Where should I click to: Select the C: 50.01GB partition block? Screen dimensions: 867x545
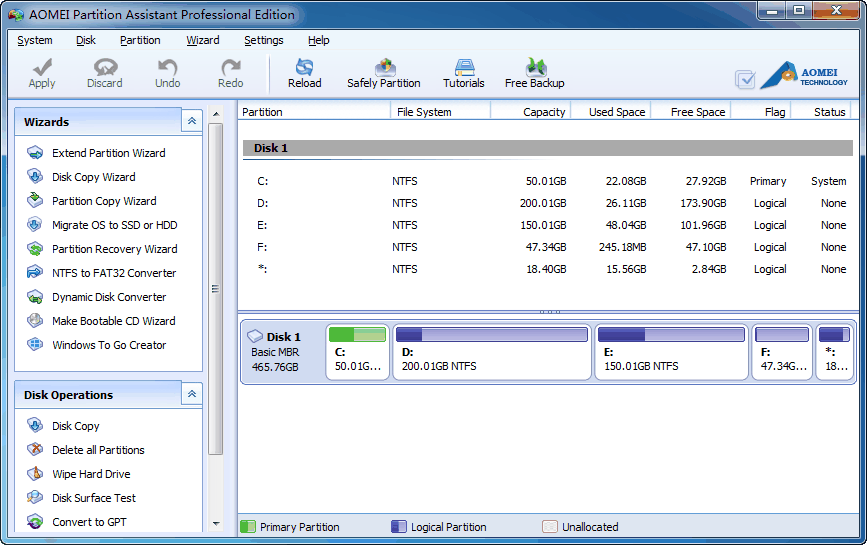(358, 352)
